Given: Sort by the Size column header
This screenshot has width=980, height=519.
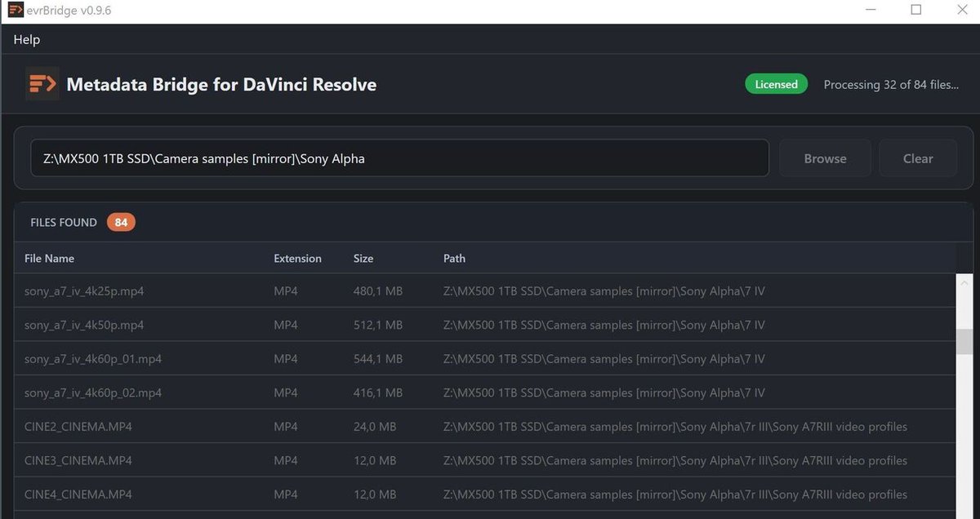Looking at the screenshot, I should [x=363, y=258].
